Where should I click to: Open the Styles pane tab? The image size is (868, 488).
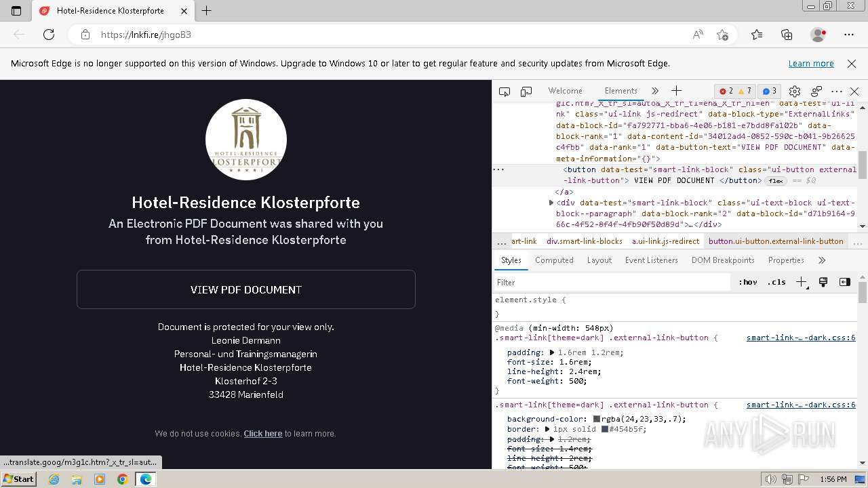point(511,260)
